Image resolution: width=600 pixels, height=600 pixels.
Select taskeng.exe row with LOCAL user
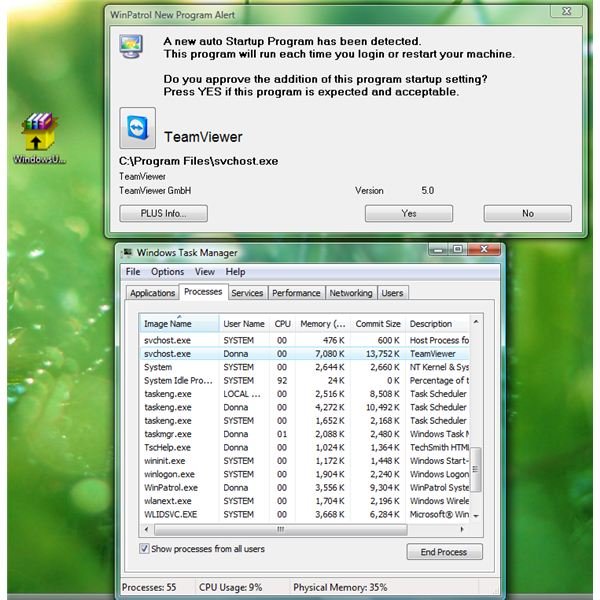pos(304,394)
